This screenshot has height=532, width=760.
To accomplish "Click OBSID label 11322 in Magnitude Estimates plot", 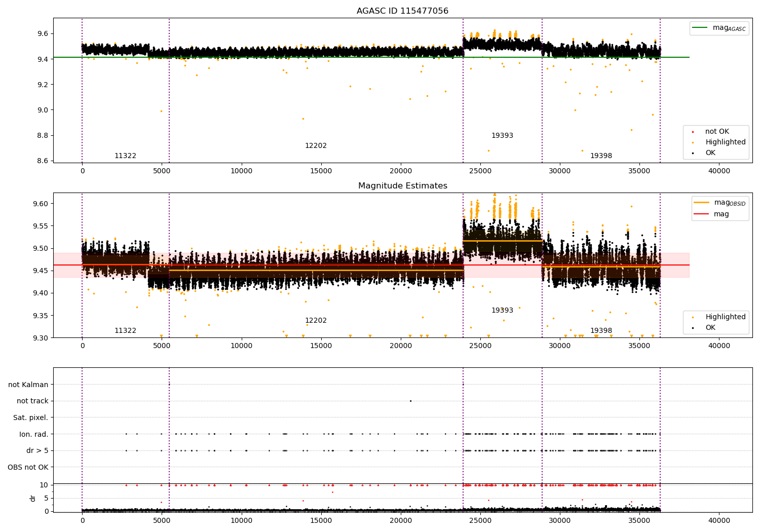I will pos(125,331).
